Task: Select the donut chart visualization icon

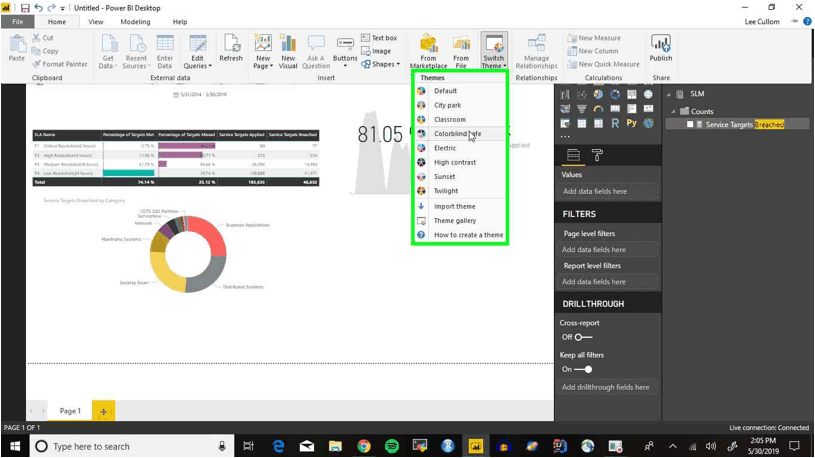Action: pyautogui.click(x=615, y=94)
